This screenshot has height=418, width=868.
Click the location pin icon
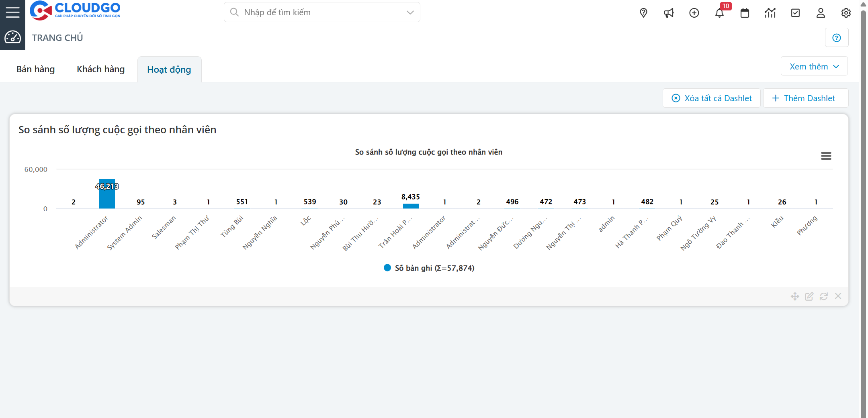point(643,13)
